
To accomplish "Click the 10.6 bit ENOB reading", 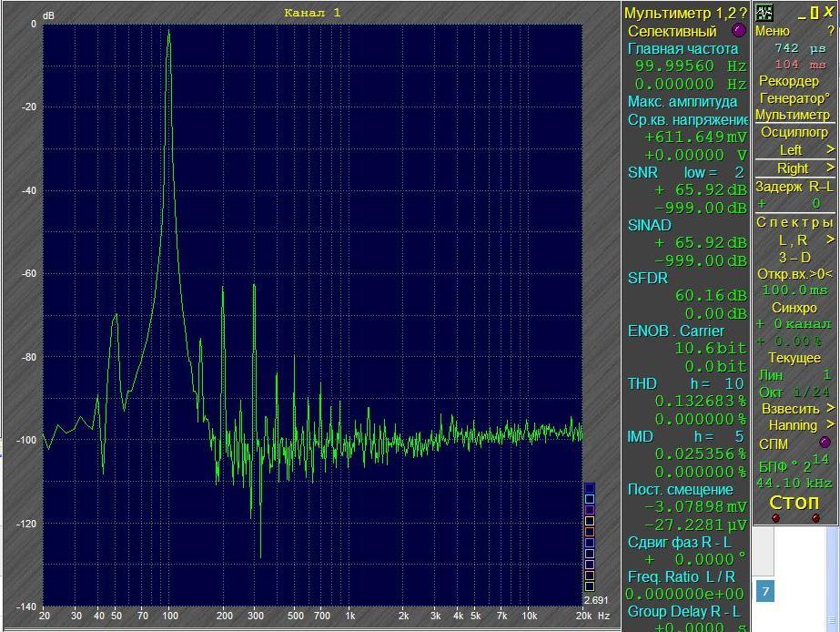I will (x=711, y=349).
